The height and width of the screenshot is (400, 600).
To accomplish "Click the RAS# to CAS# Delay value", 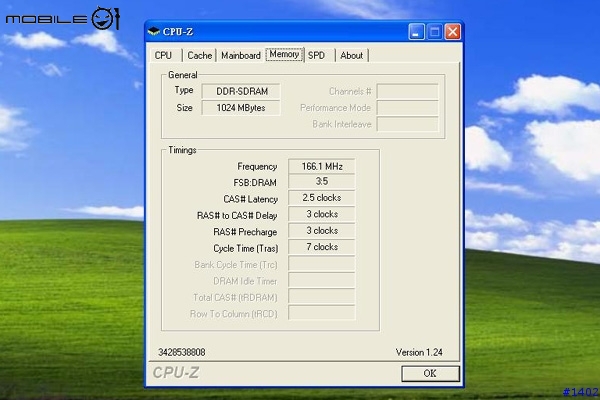I will pos(322,214).
